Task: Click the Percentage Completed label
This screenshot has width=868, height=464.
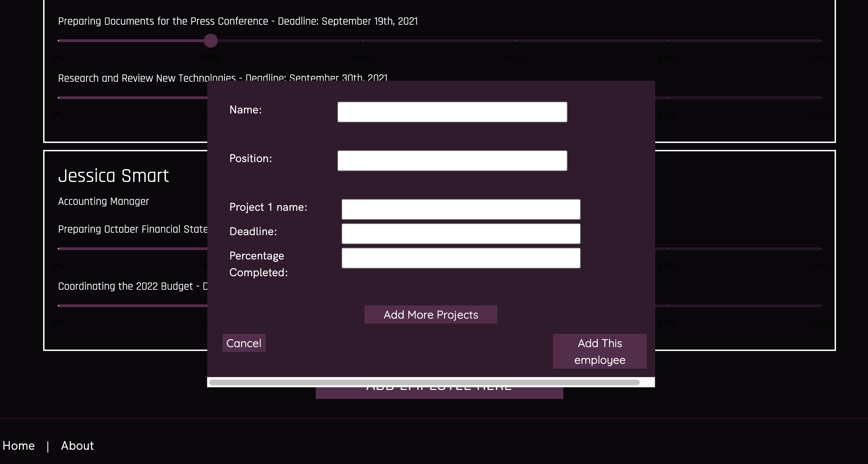Action: click(x=258, y=264)
